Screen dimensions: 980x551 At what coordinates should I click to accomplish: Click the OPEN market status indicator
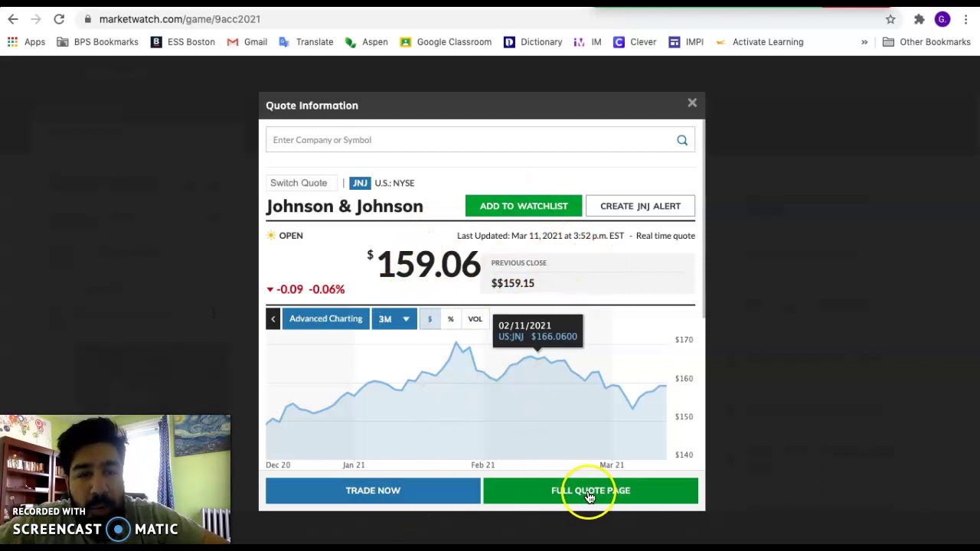(285, 236)
